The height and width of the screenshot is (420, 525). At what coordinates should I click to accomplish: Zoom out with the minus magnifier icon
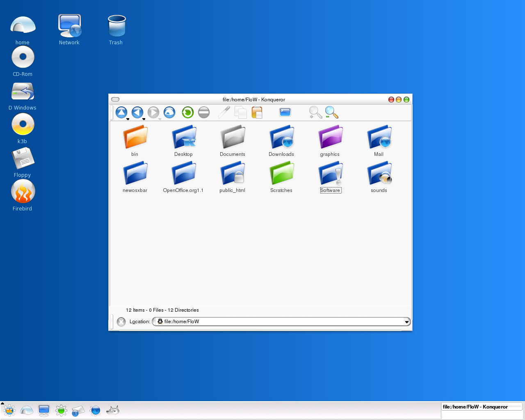click(x=331, y=112)
